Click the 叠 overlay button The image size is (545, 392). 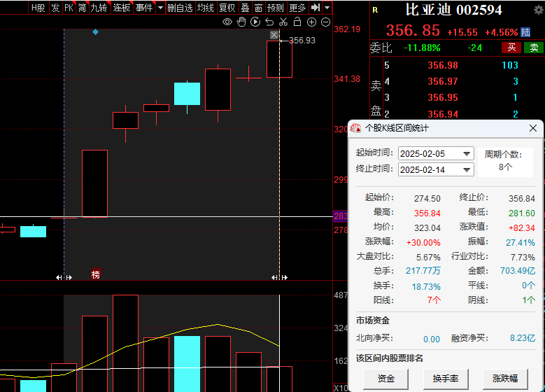click(x=245, y=8)
